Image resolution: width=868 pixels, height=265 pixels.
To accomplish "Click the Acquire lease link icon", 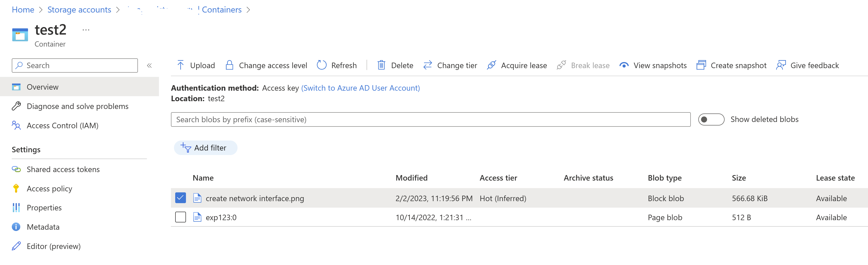I will pos(492,65).
